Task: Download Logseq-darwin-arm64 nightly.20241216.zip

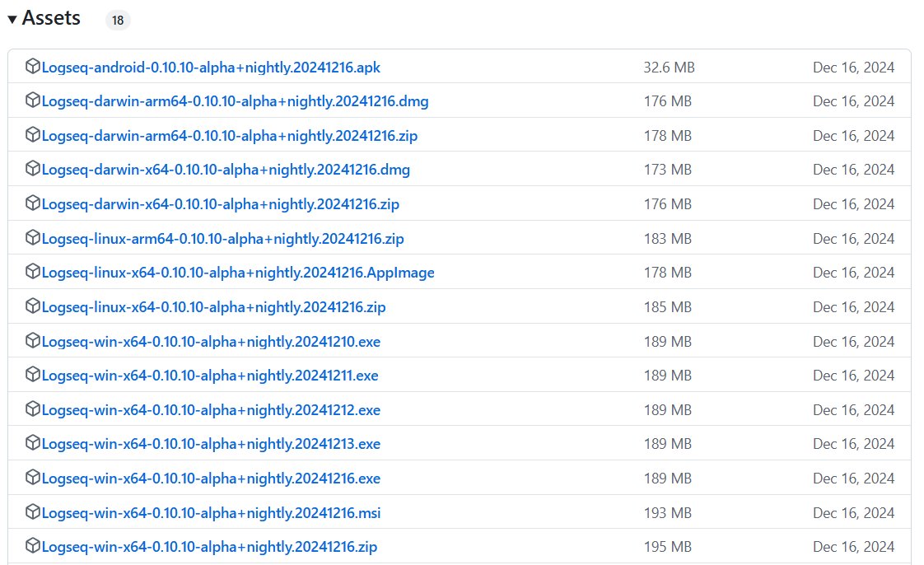Action: point(230,136)
